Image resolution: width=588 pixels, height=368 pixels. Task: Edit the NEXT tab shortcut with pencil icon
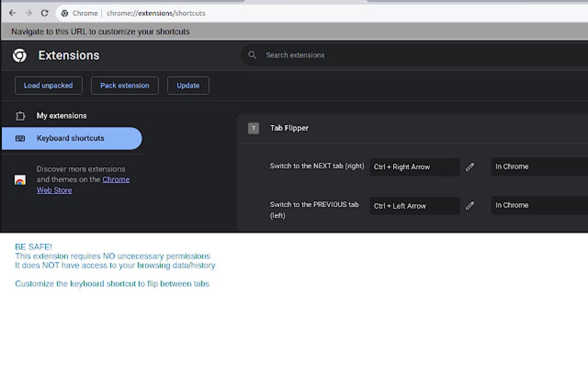pyautogui.click(x=470, y=167)
